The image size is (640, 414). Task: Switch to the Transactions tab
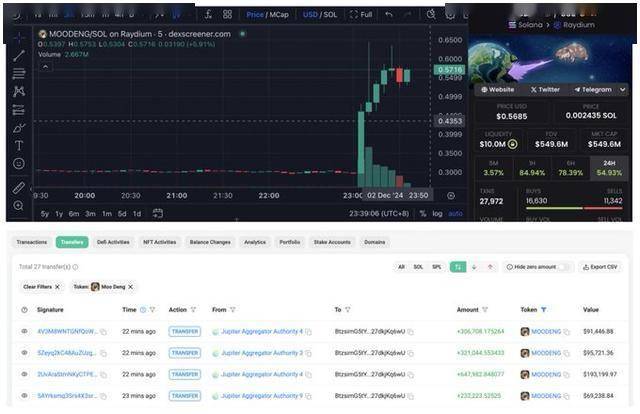32,242
